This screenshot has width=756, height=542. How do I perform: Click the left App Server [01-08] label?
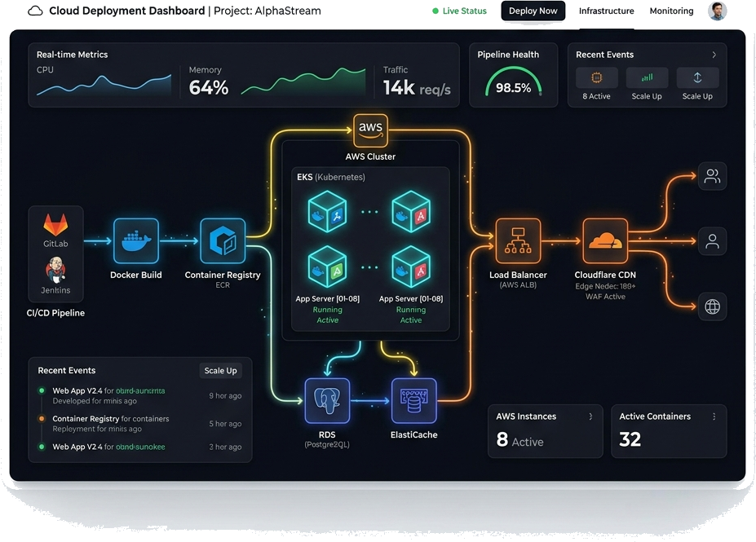tap(327, 298)
